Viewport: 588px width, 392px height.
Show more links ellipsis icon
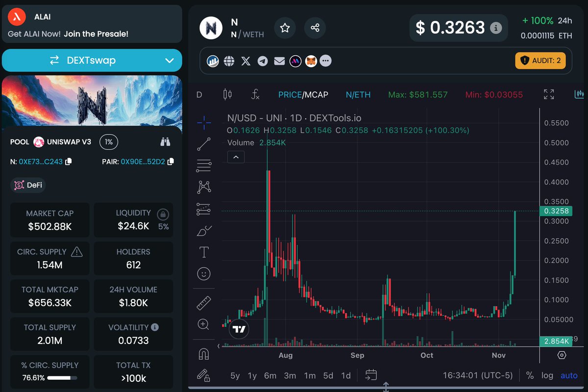[326, 61]
